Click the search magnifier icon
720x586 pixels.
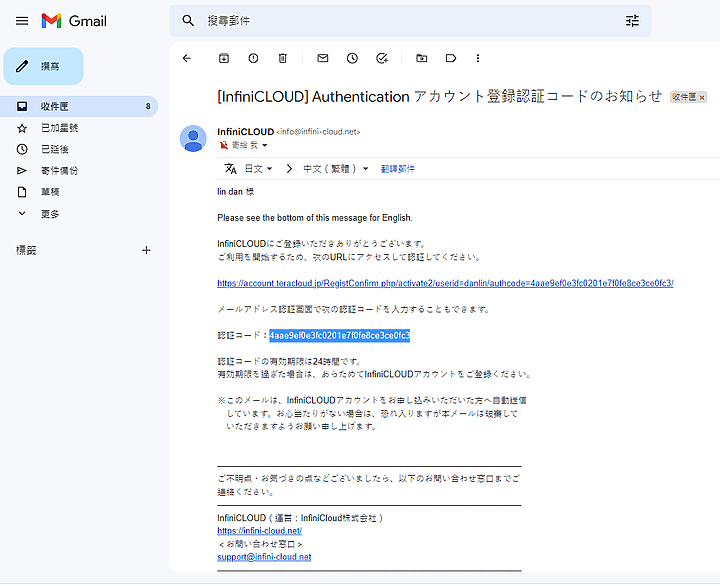click(188, 20)
